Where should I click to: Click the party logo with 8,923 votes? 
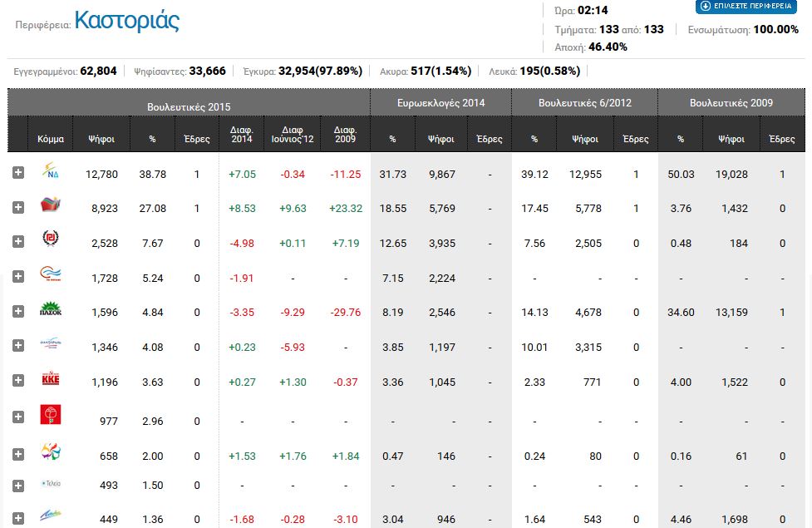click(51, 207)
